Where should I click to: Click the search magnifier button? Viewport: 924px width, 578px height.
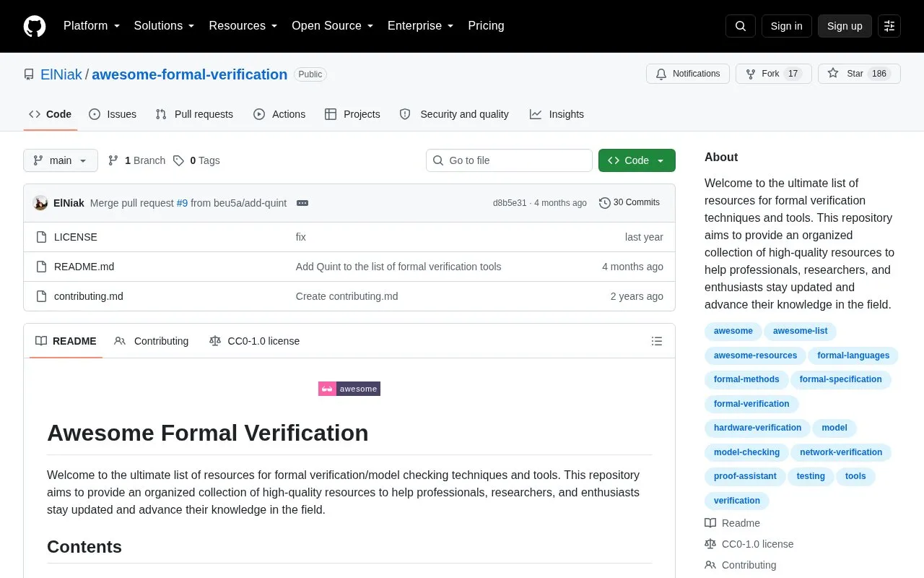(x=741, y=26)
